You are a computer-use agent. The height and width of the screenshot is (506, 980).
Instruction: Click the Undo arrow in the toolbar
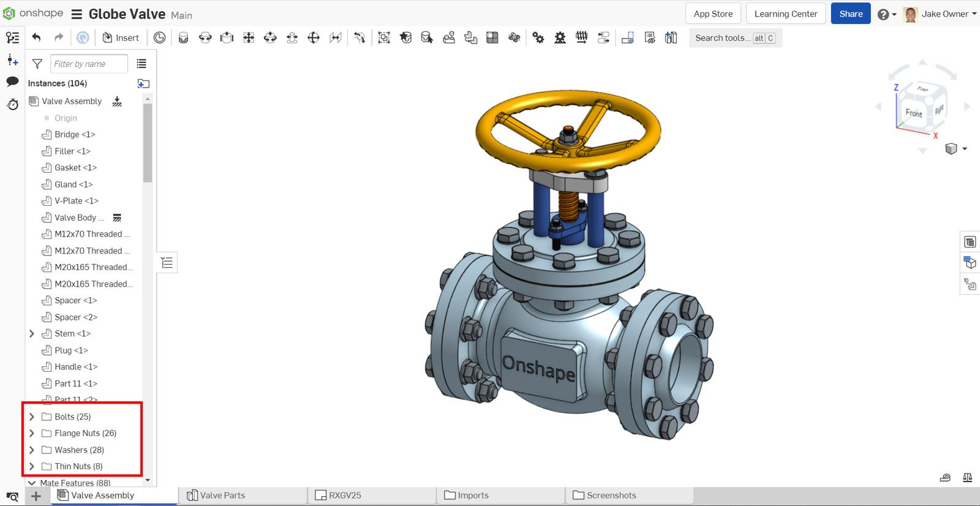37,37
